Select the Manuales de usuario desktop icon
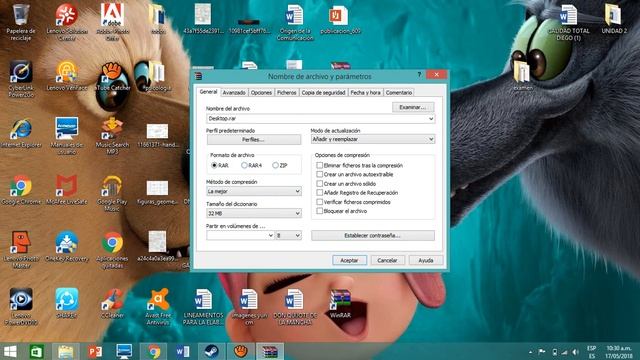The width and height of the screenshot is (640, 360). pyautogui.click(x=67, y=136)
